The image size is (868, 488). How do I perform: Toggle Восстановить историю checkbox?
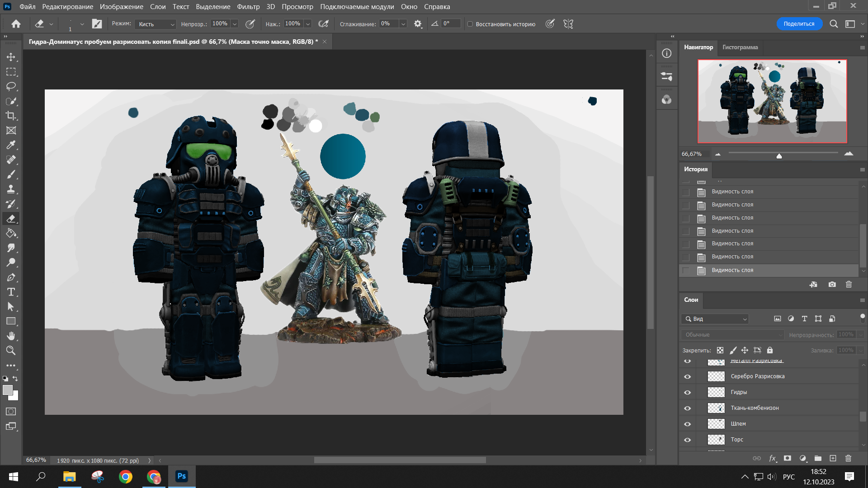click(x=470, y=24)
